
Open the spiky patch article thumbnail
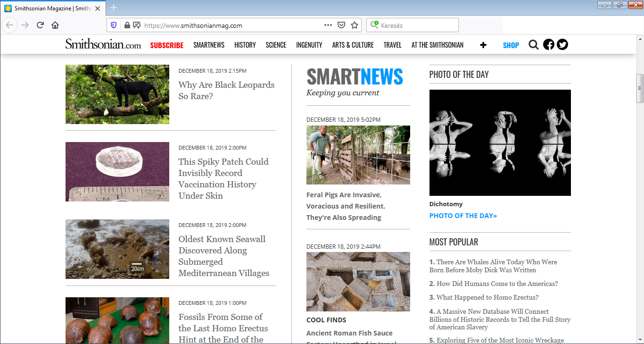pos(117,172)
